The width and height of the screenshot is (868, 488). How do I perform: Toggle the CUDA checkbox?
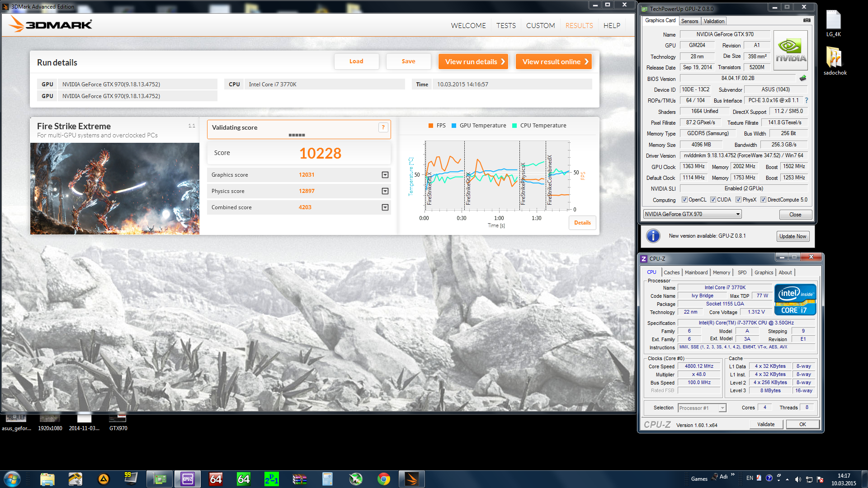pos(713,200)
